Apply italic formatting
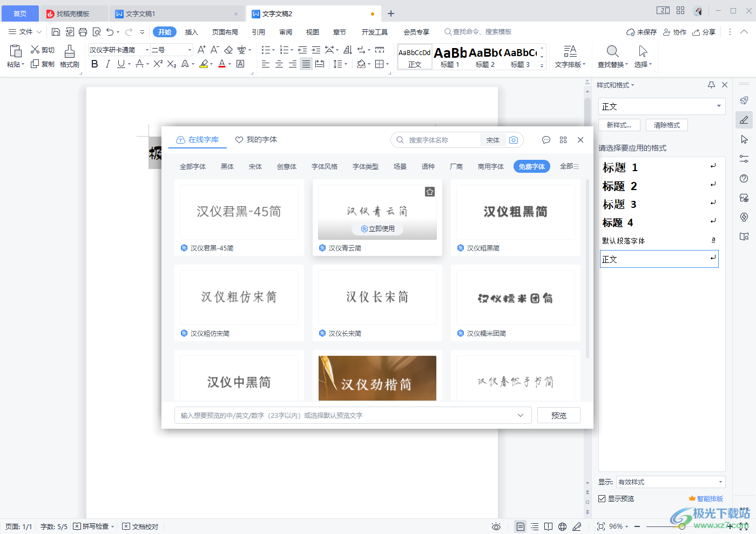756x534 pixels. click(108, 64)
